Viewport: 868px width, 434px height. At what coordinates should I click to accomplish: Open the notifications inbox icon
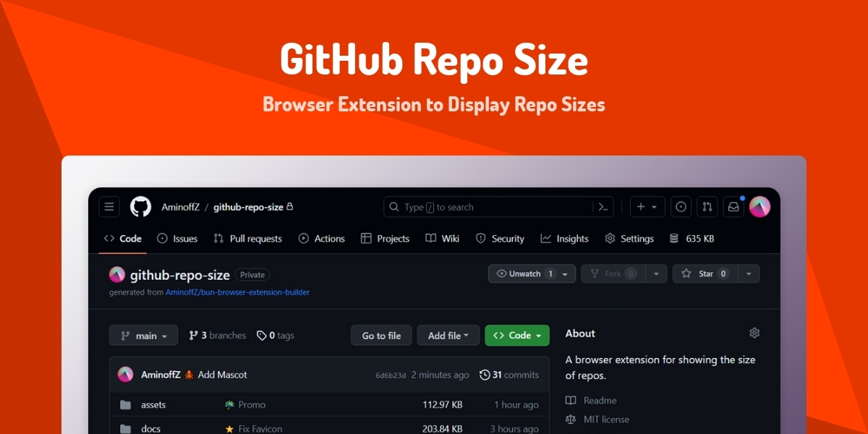pyautogui.click(x=733, y=207)
